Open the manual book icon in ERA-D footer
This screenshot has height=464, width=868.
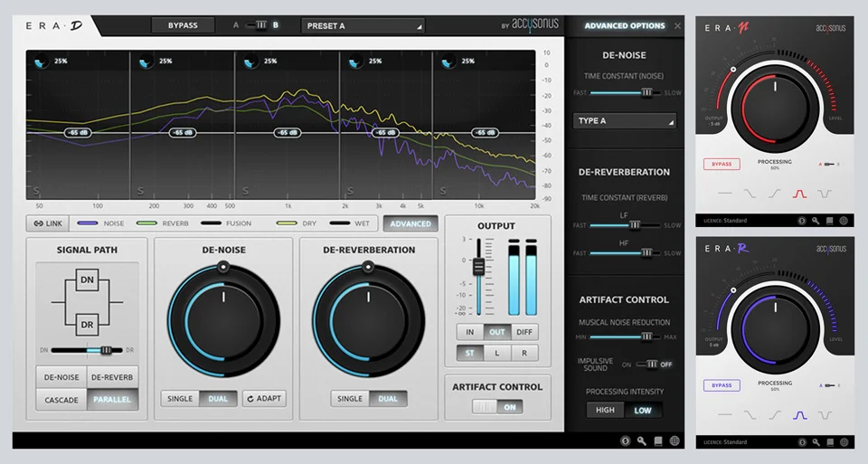point(657,440)
